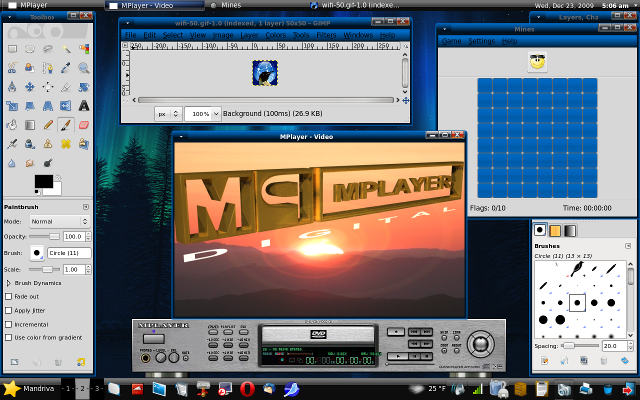Reset tool options to defaults icon
Viewport: 640px width, 400px height.
(x=80, y=362)
